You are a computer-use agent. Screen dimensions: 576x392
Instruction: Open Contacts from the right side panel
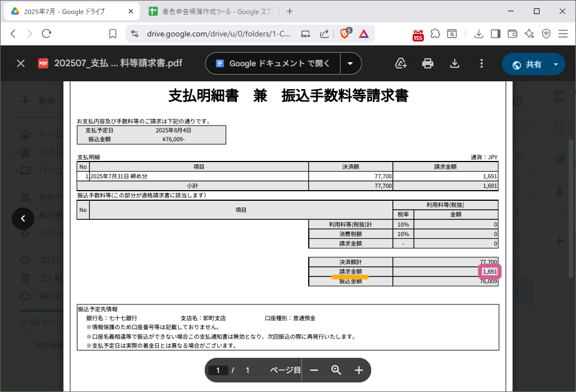558,191
